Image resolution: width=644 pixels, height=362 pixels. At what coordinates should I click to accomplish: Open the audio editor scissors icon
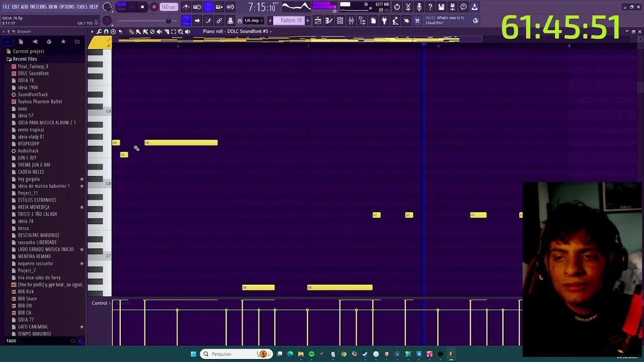(408, 7)
